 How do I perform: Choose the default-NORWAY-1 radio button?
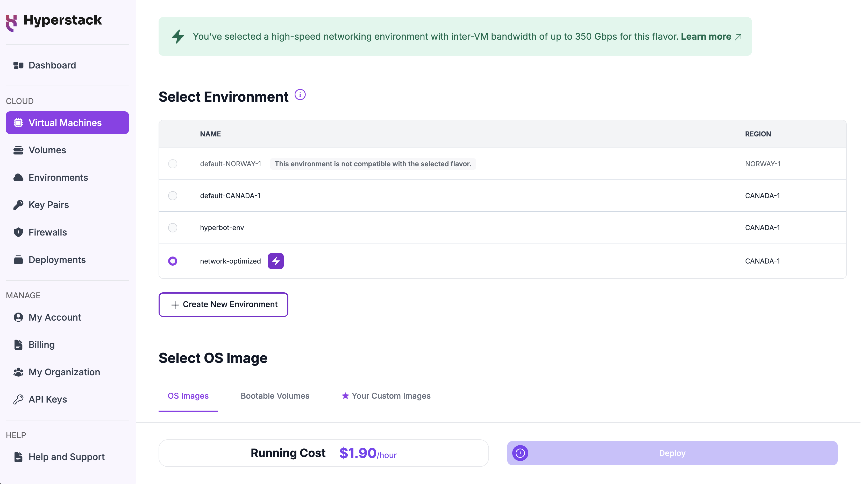(173, 164)
